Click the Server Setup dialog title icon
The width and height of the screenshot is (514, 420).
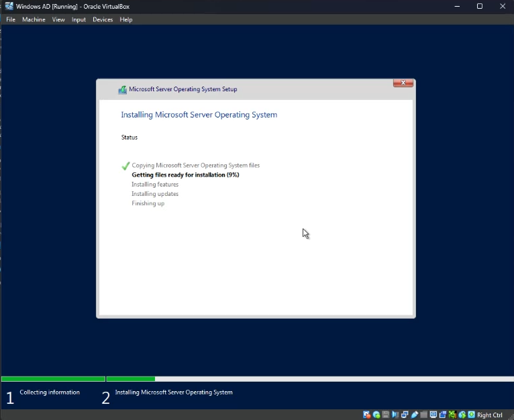pyautogui.click(x=122, y=89)
